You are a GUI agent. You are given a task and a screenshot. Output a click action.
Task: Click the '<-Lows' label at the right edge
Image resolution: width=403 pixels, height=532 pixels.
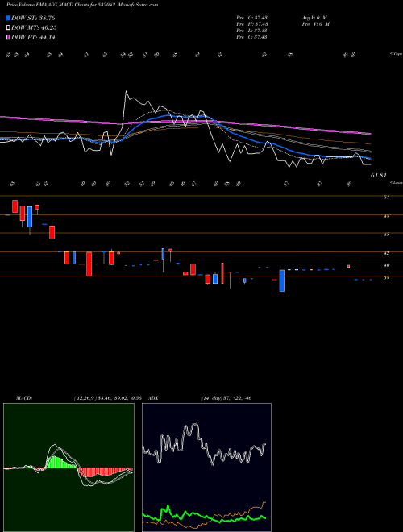396,182
